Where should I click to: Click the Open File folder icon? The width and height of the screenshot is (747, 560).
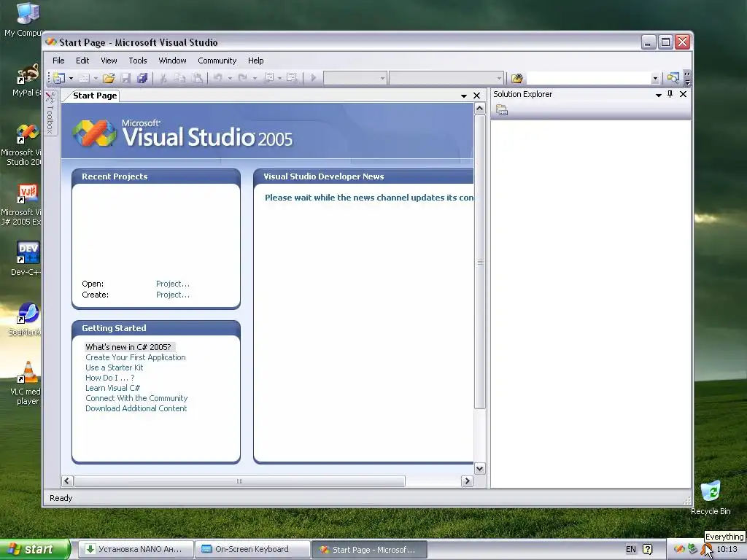click(109, 77)
